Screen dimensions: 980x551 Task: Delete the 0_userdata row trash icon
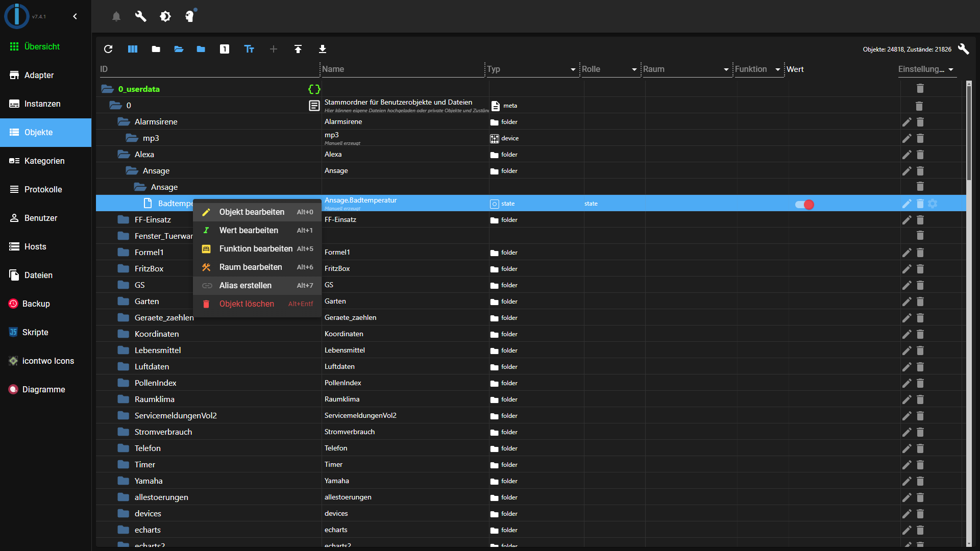920,88
